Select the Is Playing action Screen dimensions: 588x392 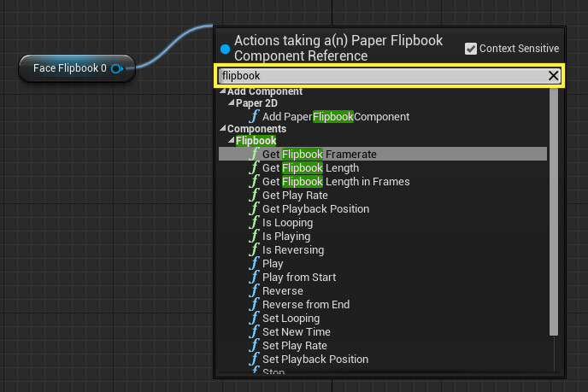coord(285,237)
